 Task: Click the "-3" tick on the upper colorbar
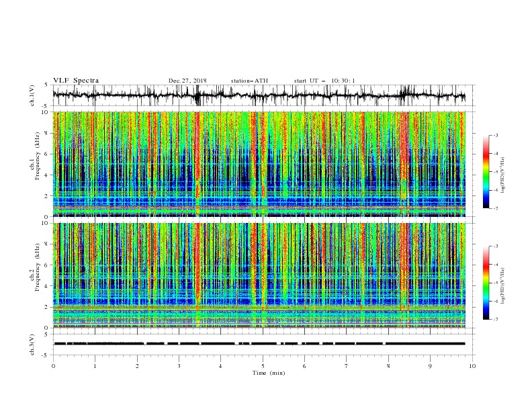click(496, 135)
